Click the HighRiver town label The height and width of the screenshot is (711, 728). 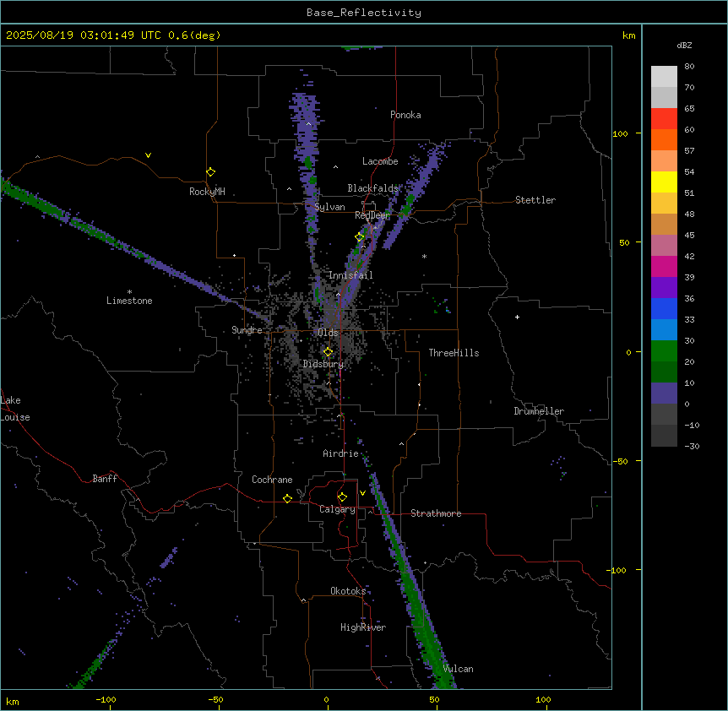pos(363,627)
